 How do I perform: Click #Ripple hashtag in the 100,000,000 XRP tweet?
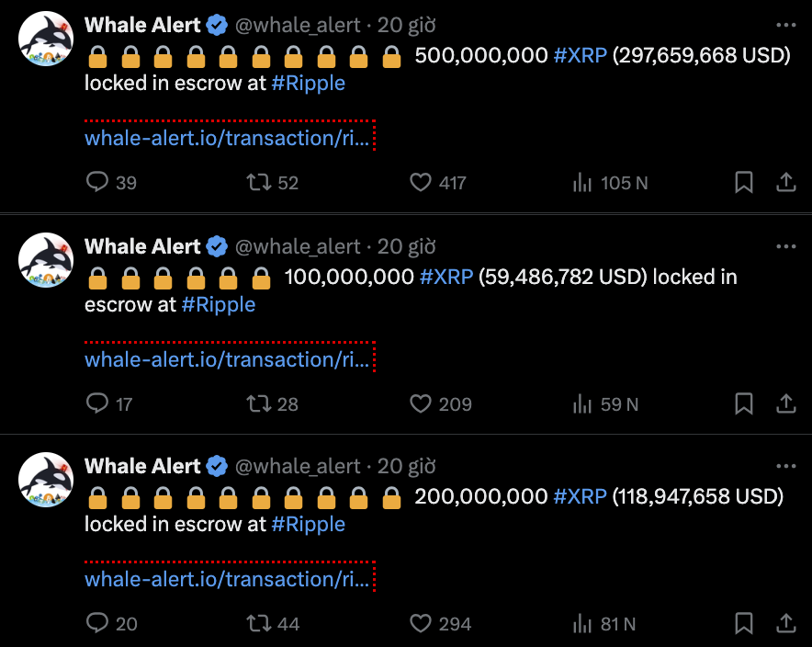218,304
